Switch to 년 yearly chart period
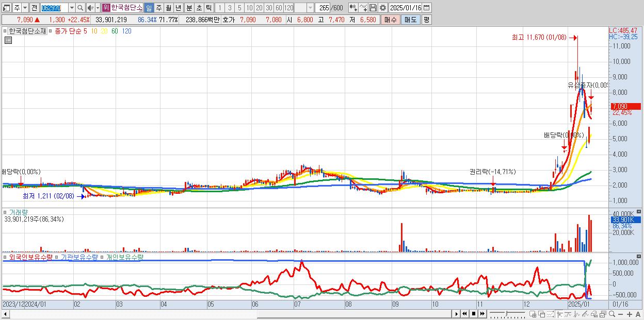 tap(178, 8)
